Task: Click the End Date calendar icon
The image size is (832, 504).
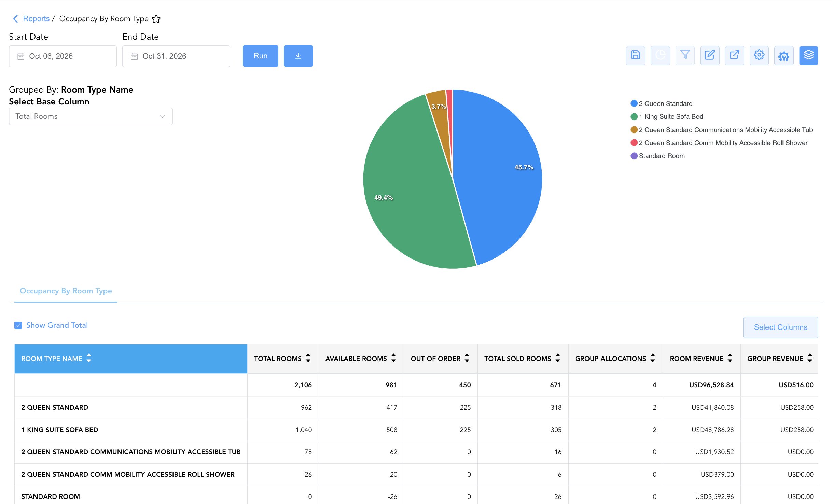Action: click(x=134, y=56)
